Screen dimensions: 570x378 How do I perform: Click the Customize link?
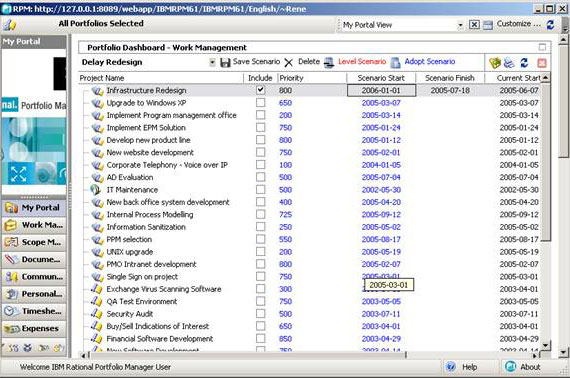click(518, 24)
